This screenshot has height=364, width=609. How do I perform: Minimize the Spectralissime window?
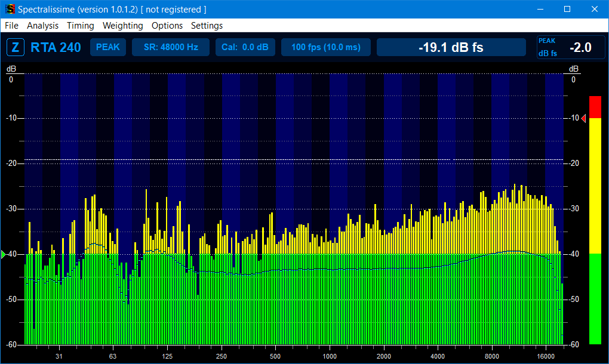[x=540, y=10]
